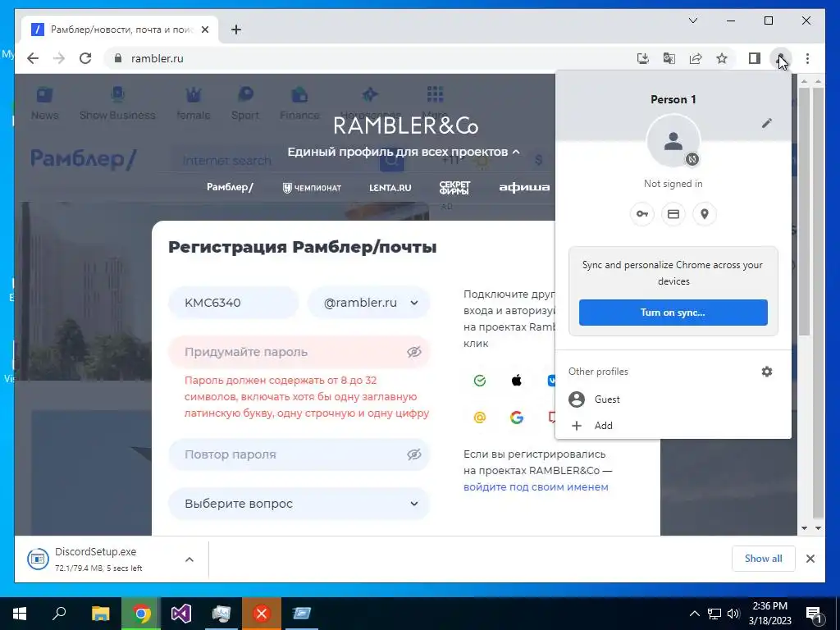This screenshot has width=840, height=630.
Task: Click the red X app in taskbar
Action: (262, 614)
